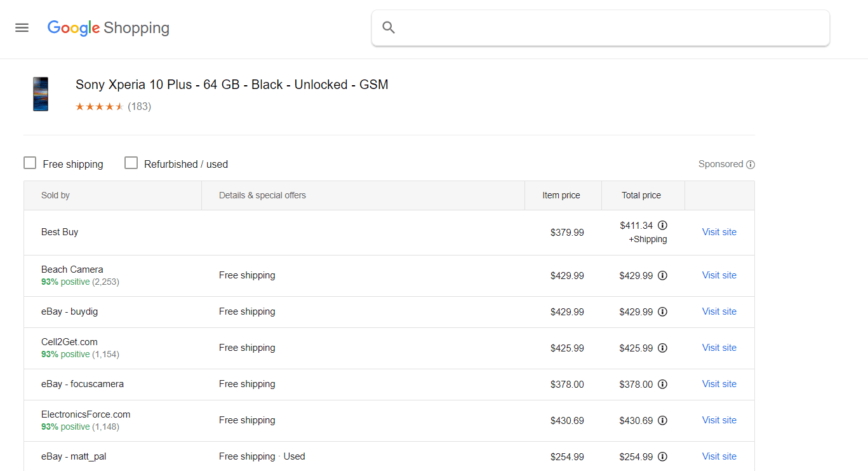Viewport: 868px width, 471px height.
Task: Click the $378.00 item price
Action: click(567, 385)
